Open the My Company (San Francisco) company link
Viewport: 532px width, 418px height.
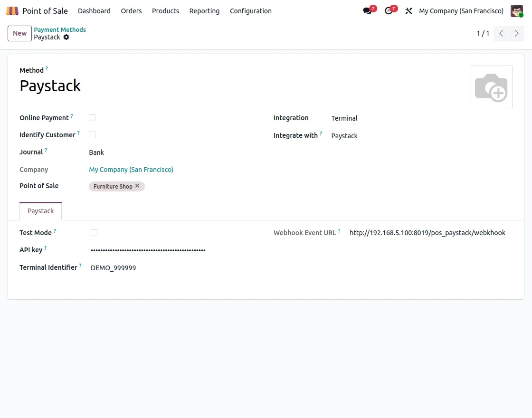click(131, 169)
